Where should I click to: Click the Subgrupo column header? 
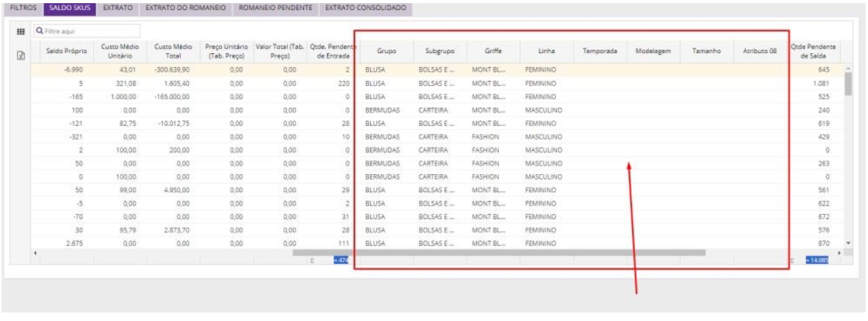coord(440,51)
